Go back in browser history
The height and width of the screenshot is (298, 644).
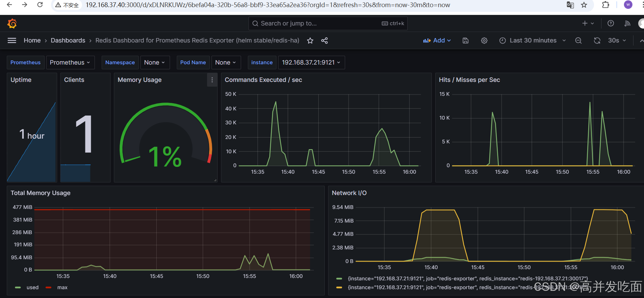coord(10,5)
